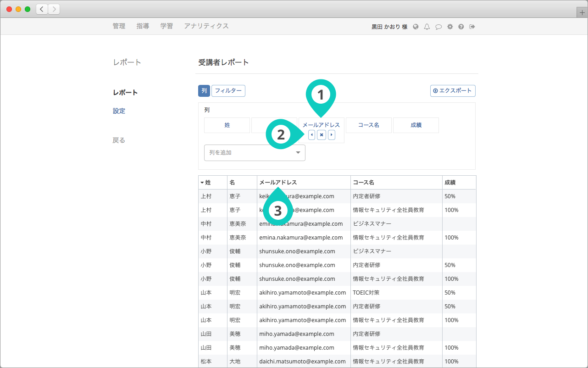
Task: Open the settings gear icon
Action: 450,27
